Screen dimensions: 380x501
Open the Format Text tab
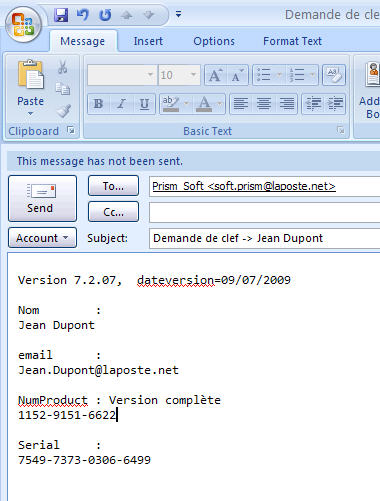point(292,41)
